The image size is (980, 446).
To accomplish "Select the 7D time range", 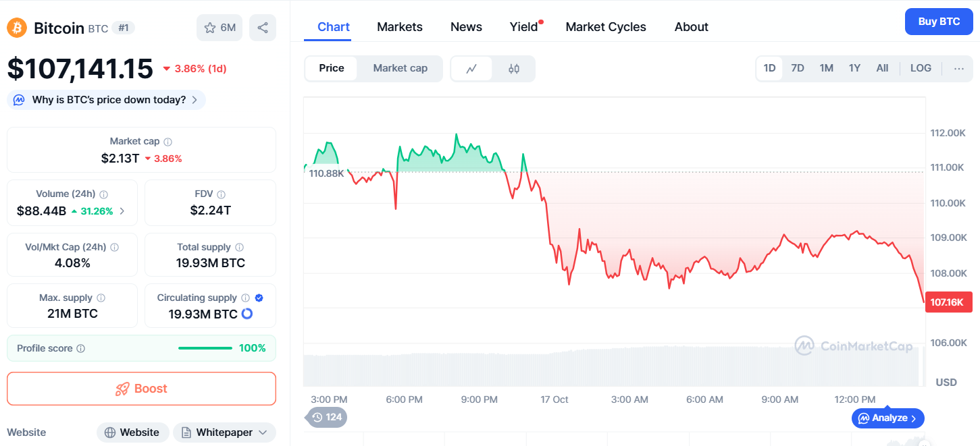I will click(798, 68).
